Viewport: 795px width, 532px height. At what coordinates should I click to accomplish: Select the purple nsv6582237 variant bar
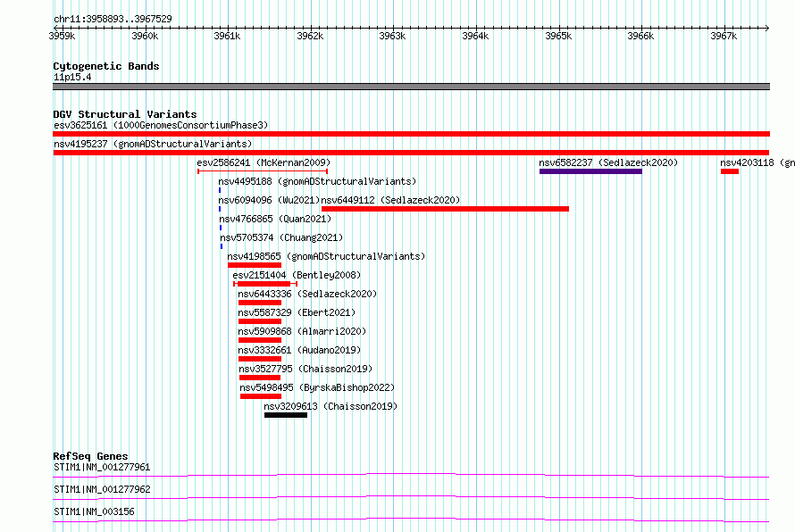click(x=590, y=171)
